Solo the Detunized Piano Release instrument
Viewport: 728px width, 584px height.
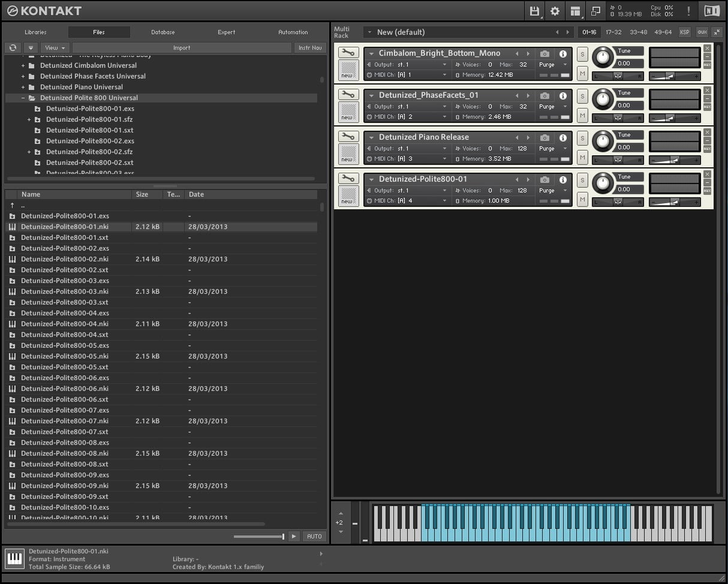pyautogui.click(x=582, y=139)
